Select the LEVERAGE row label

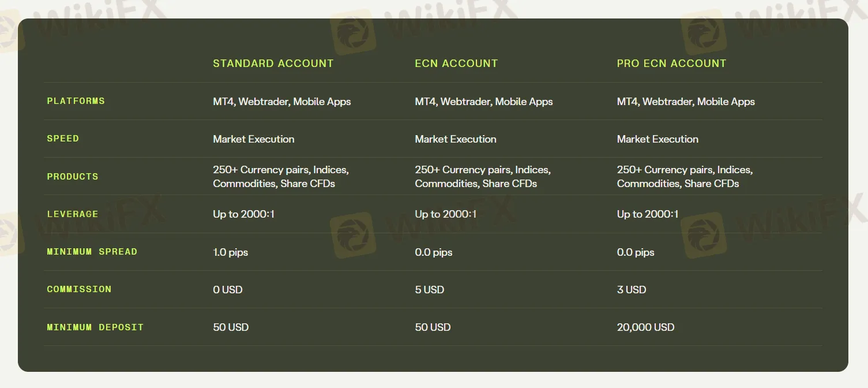(x=72, y=214)
